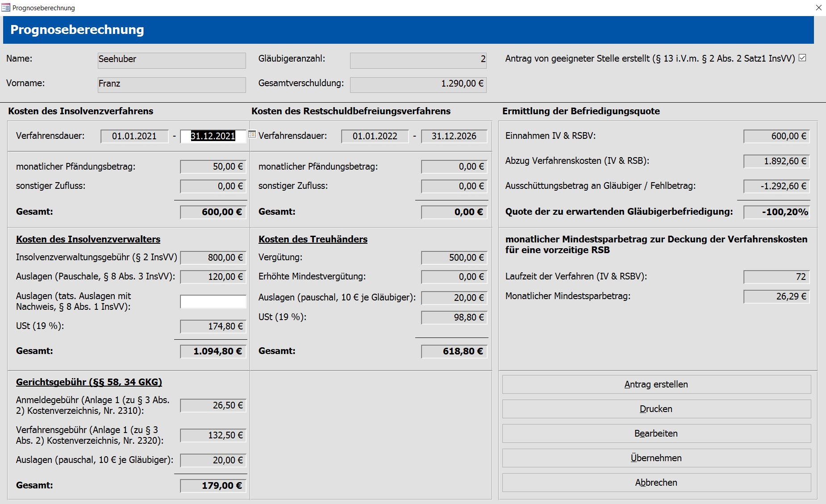The image size is (826, 504).
Task: Click the Bearbeiten button
Action: click(x=656, y=433)
